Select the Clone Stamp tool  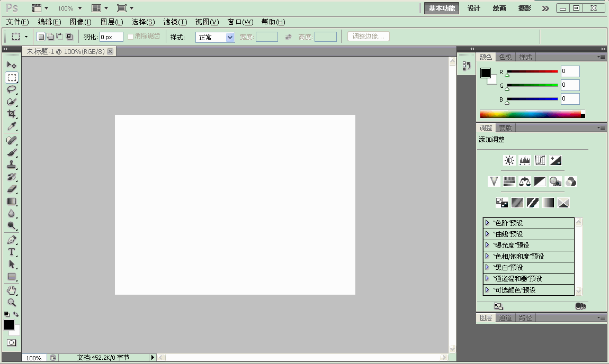coord(12,165)
